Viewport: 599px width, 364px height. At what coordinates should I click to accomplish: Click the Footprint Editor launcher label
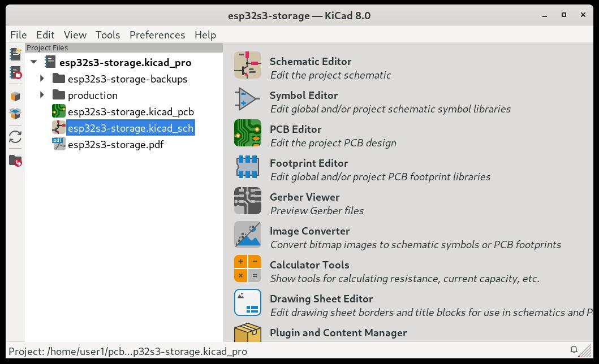click(309, 163)
